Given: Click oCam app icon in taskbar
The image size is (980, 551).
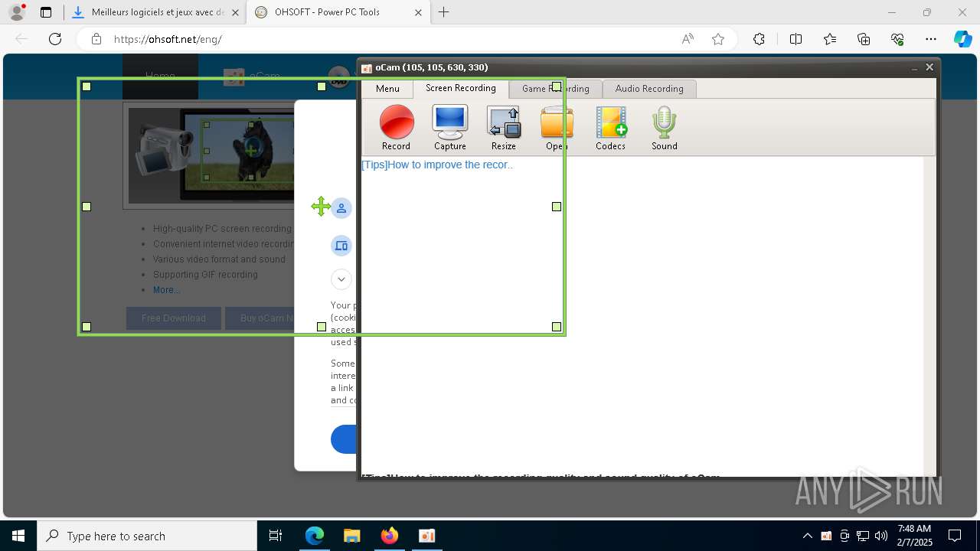Looking at the screenshot, I should tap(427, 536).
